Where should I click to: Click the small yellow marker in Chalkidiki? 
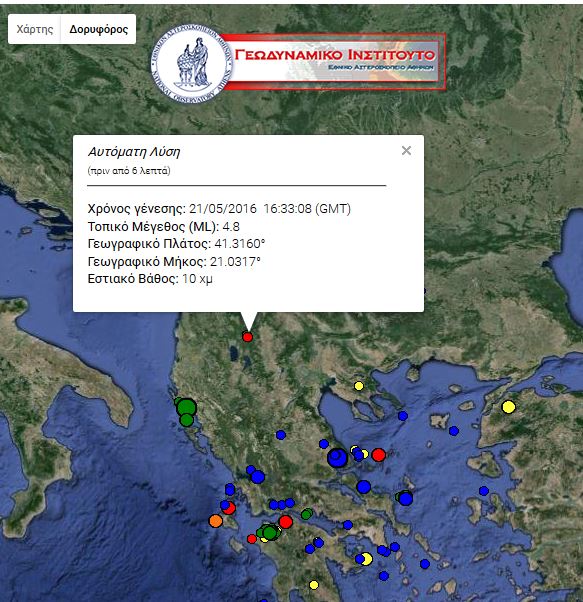tap(358, 386)
